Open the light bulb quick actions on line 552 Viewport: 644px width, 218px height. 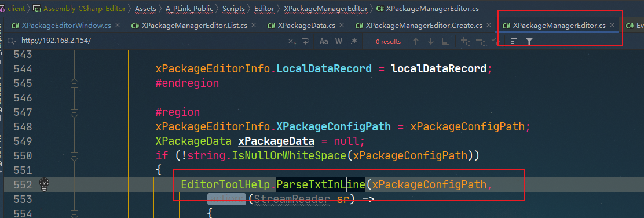[44, 185]
